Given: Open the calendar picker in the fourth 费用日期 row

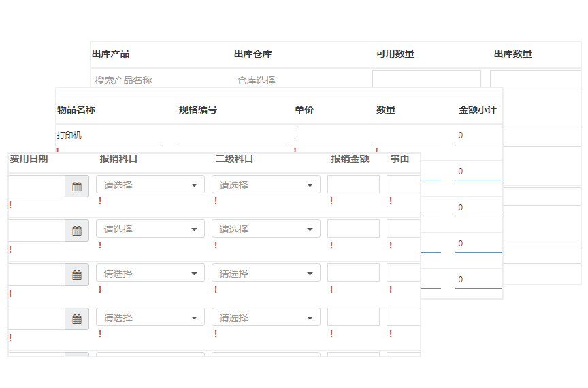Looking at the screenshot, I should (x=77, y=319).
